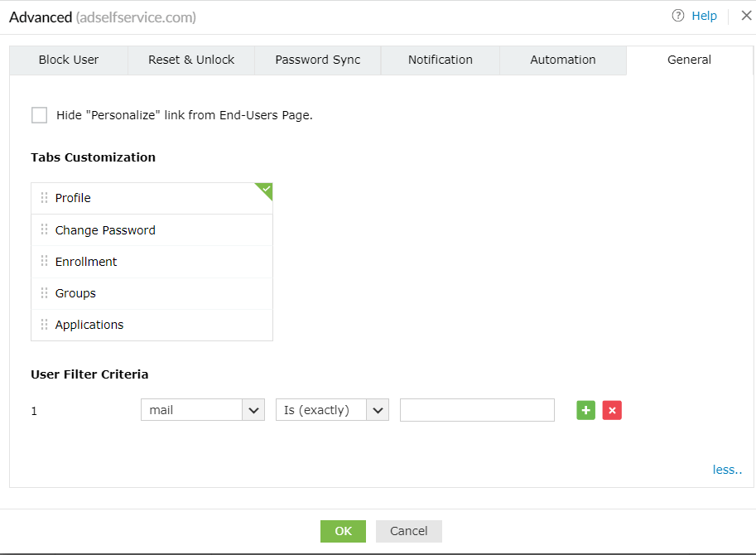This screenshot has width=756, height=555.
Task: Collapse options with the less.. link
Action: click(727, 470)
